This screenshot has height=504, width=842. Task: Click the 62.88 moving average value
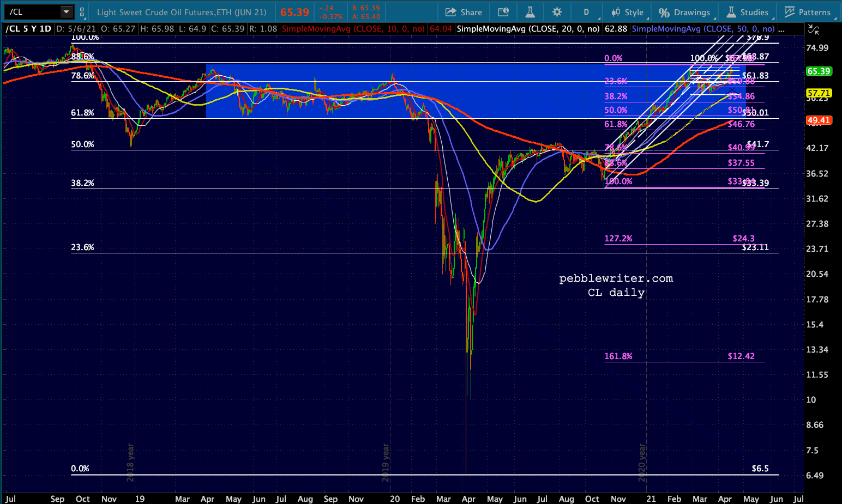[x=616, y=29]
